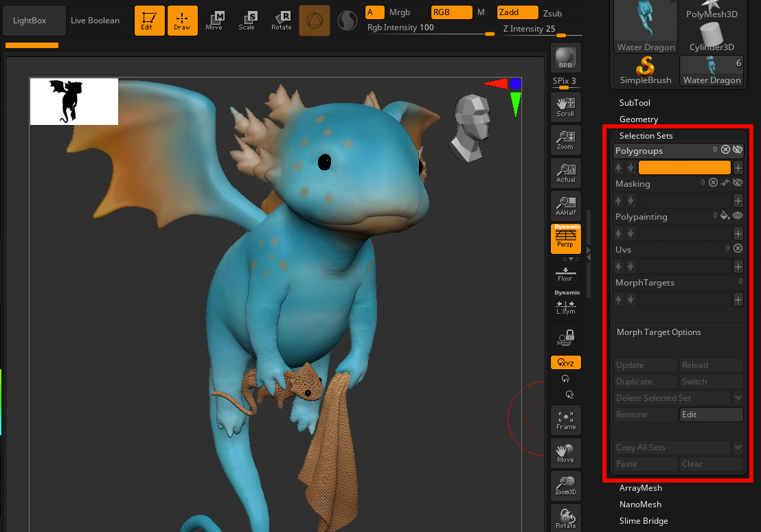Adjust the SPix 3 slider
The image size is (761, 532).
565,82
